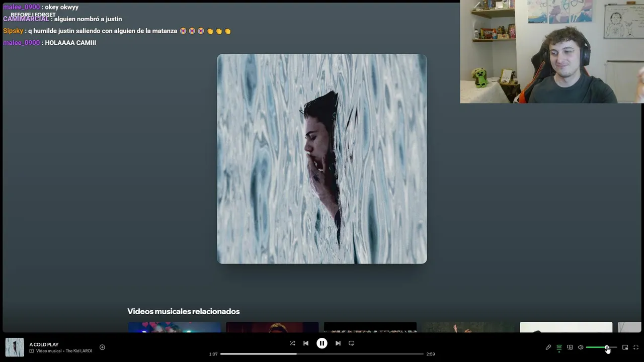This screenshot has height=362, width=644.
Task: Open the first related music video
Action: pyautogui.click(x=174, y=327)
